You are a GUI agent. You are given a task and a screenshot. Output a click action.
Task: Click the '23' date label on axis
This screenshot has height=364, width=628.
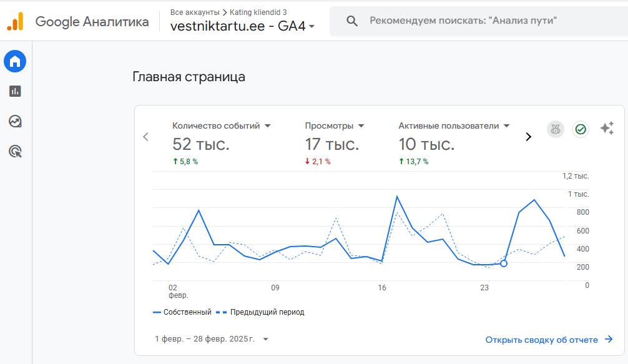[x=484, y=287]
